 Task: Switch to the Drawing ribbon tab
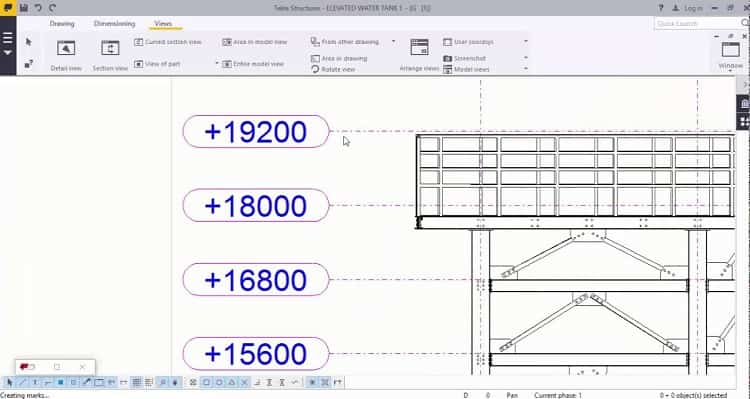(62, 23)
